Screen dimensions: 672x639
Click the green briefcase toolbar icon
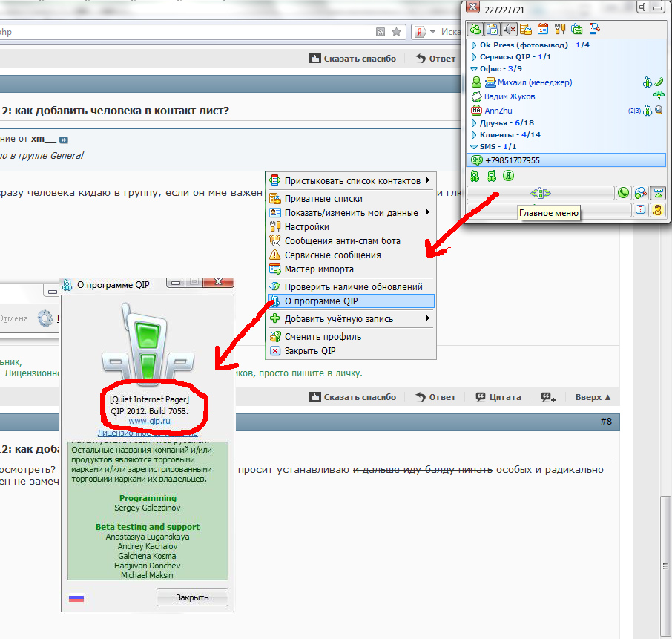[x=577, y=29]
